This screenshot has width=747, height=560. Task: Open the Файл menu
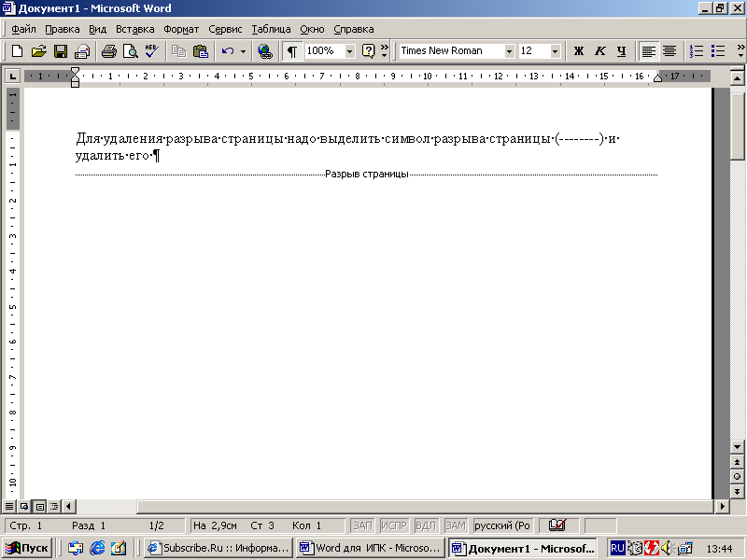click(x=24, y=29)
